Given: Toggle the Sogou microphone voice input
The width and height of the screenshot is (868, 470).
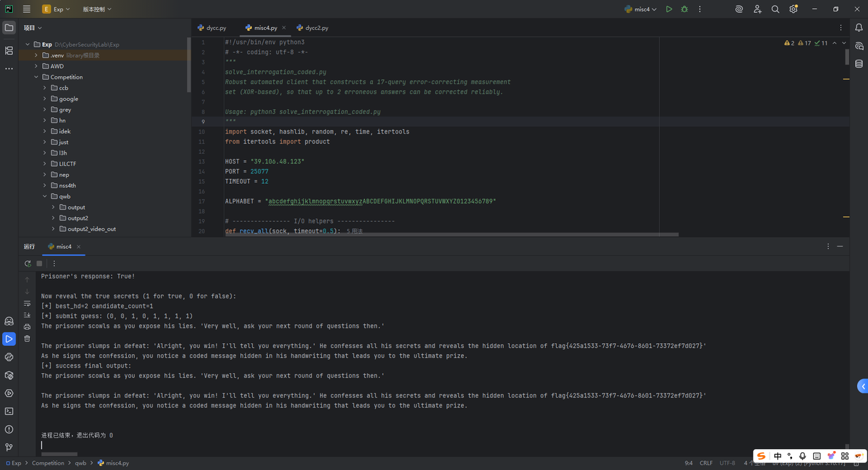Looking at the screenshot, I should point(802,456).
